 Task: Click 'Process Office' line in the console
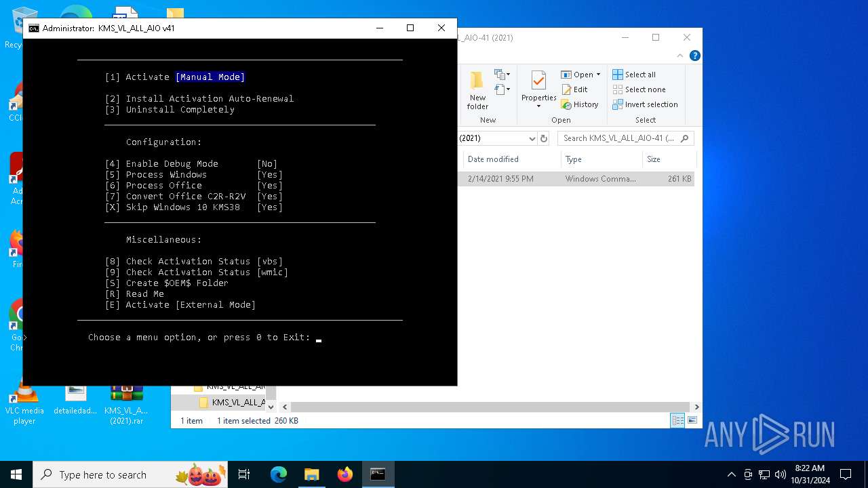(x=194, y=186)
